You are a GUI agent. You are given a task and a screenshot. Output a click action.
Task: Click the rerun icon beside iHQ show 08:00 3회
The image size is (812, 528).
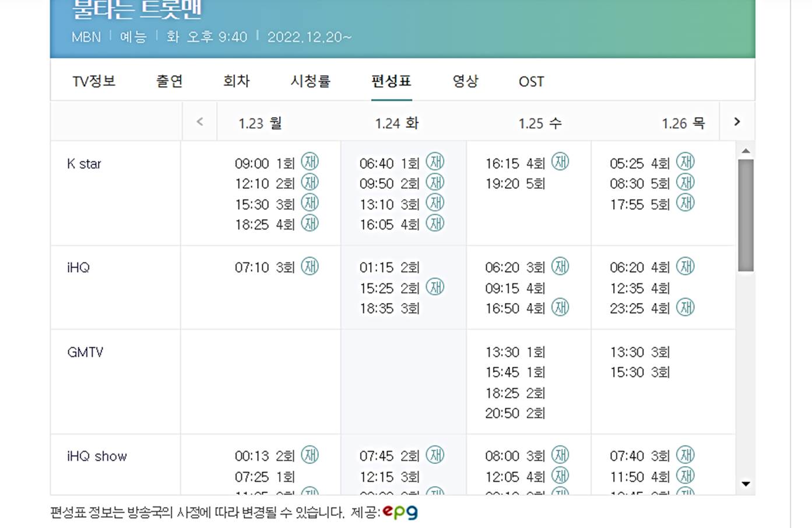[560, 455]
